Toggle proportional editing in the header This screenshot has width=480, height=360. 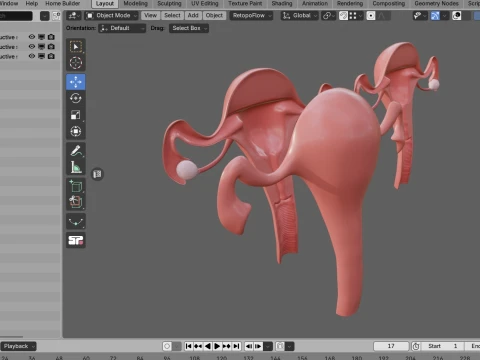coord(371,16)
